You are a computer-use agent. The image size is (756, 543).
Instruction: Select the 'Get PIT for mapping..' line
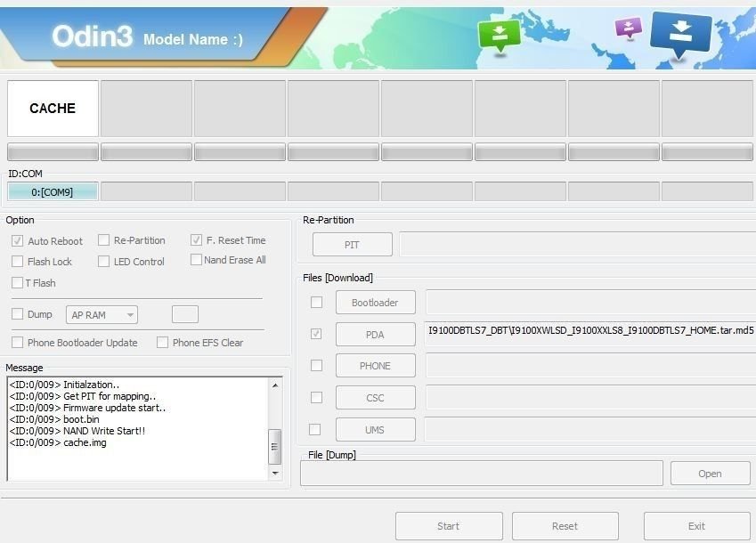tap(83, 396)
